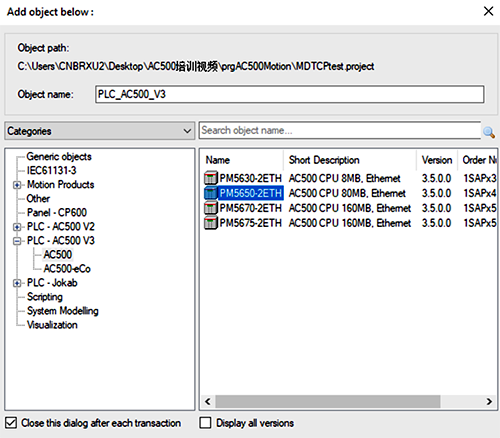The height and width of the screenshot is (438, 500).
Task: Click the horizontal scrollbar right arrow
Action: (489, 401)
